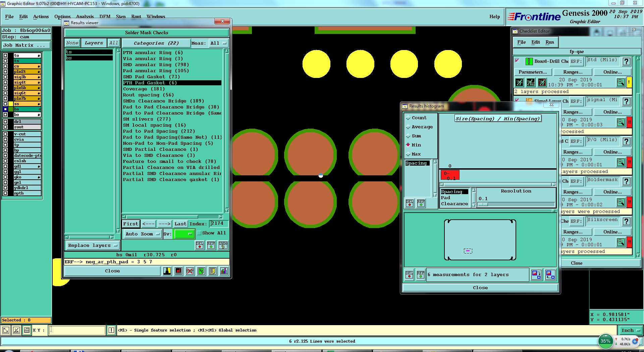Toggle the checkbox for layer drl
644x352 pixels.
(x=5, y=122)
